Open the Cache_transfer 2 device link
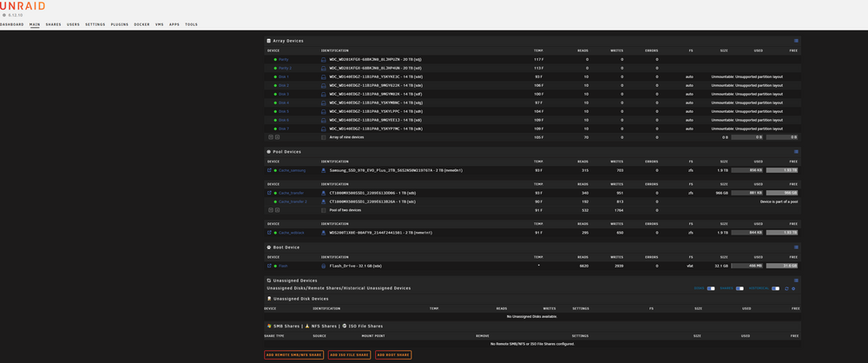This screenshot has width=868, height=363. 293,201
